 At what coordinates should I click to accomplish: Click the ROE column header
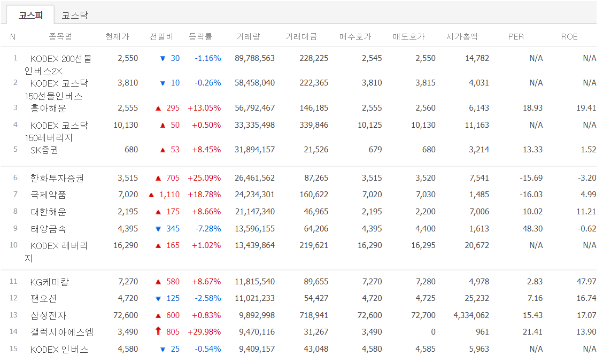click(x=569, y=36)
